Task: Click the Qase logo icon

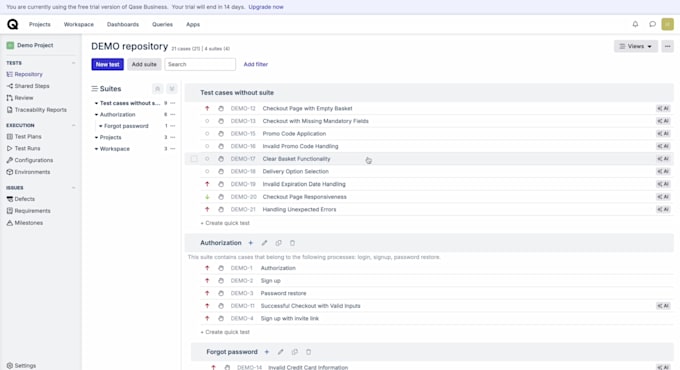Action: pyautogui.click(x=13, y=24)
